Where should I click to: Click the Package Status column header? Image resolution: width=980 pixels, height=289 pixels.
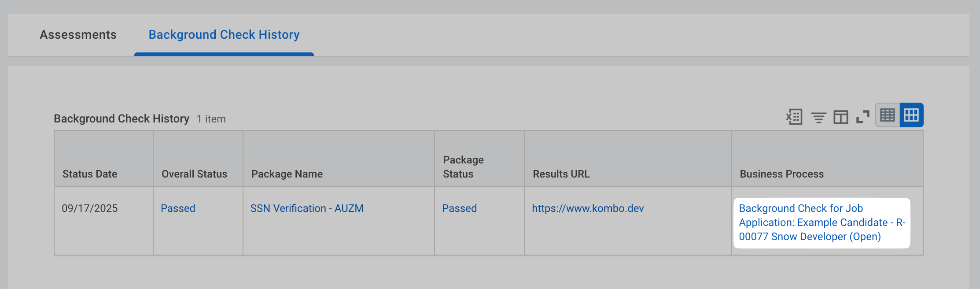coord(463,167)
